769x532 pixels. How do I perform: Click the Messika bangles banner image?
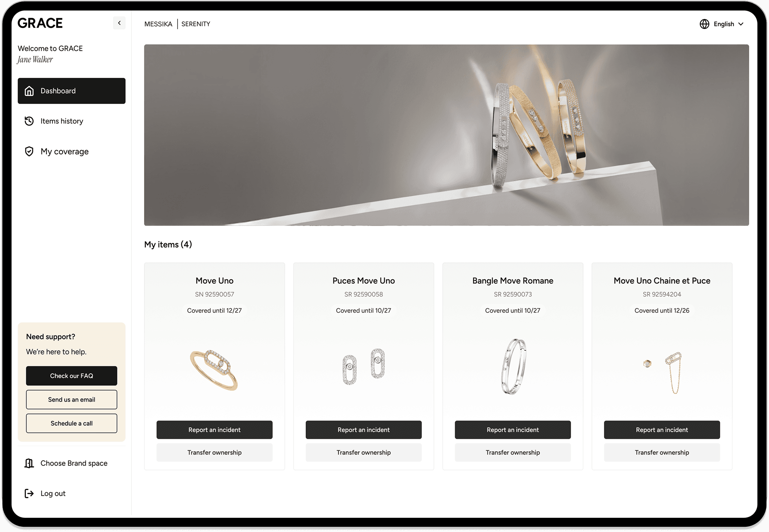click(x=446, y=135)
